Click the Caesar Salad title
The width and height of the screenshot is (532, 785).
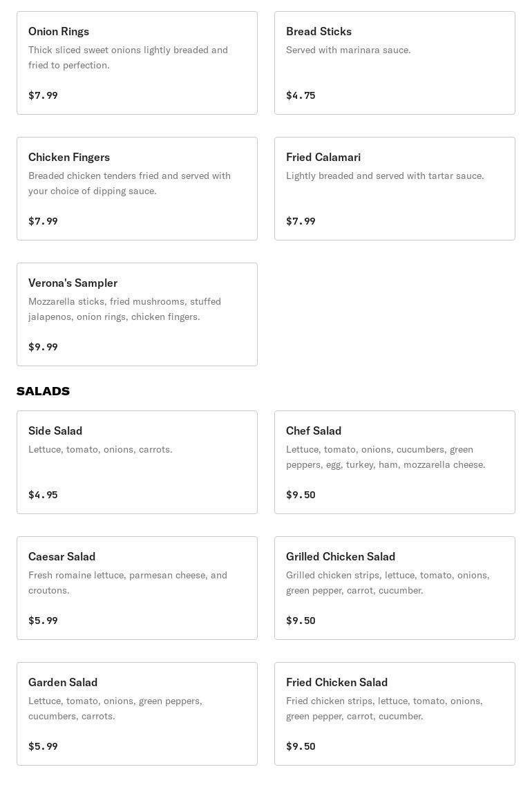pyautogui.click(x=62, y=556)
